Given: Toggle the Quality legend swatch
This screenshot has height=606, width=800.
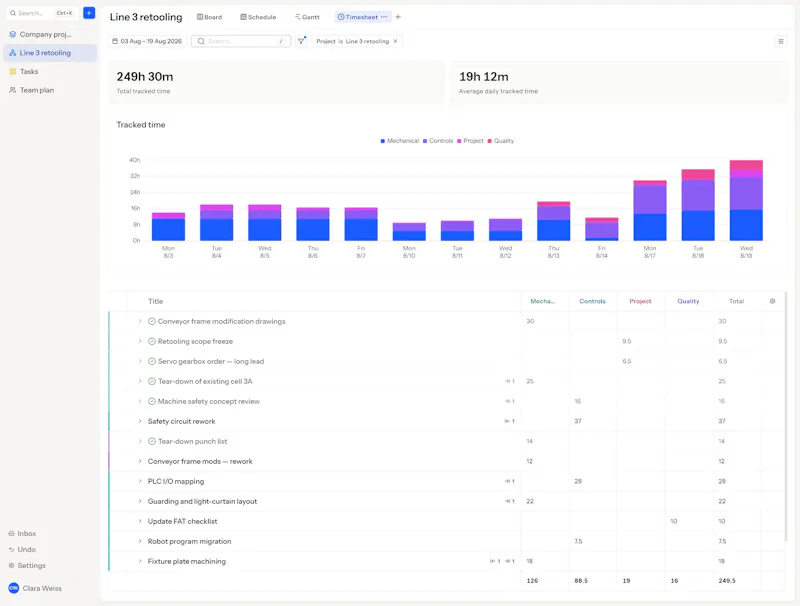Looking at the screenshot, I should click(490, 141).
